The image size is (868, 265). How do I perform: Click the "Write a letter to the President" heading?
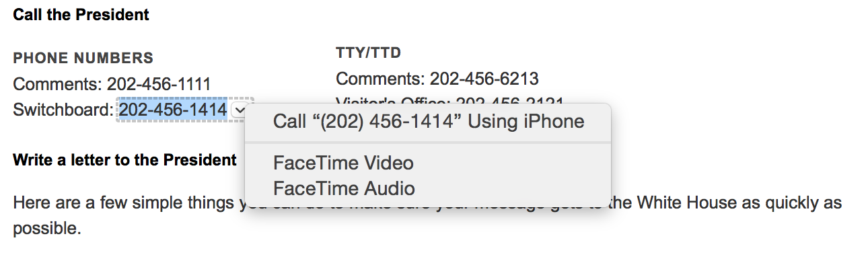[125, 160]
